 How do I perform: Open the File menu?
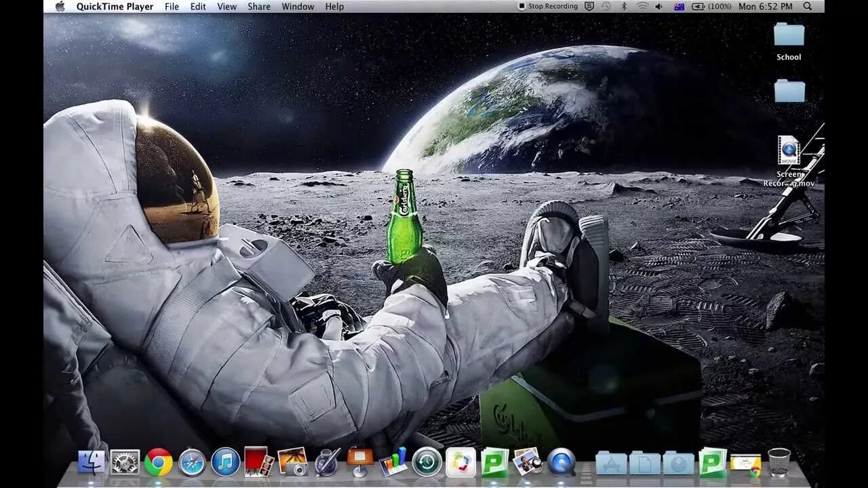coord(172,6)
